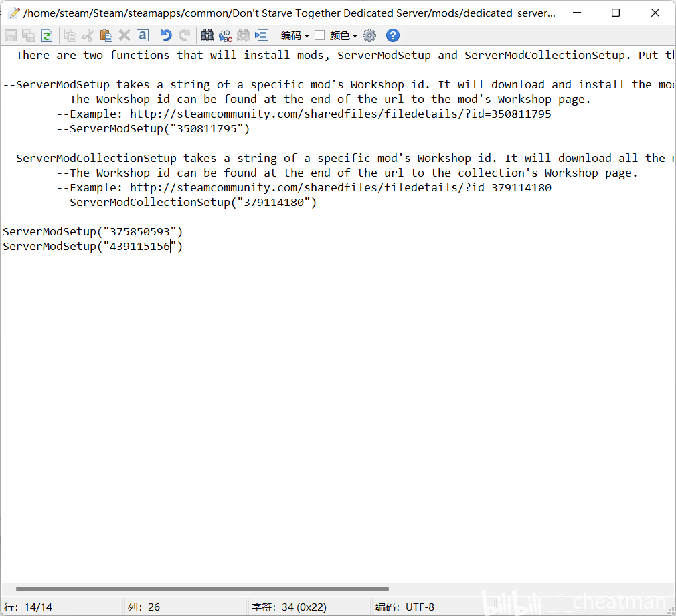Paste using the clipboard icon
Image resolution: width=676 pixels, height=616 pixels.
pyautogui.click(x=106, y=35)
